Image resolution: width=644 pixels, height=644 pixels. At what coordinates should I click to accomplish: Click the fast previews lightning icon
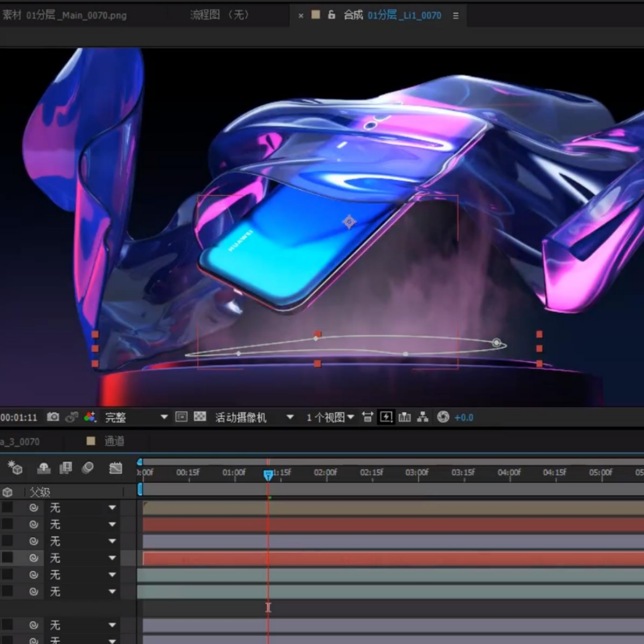[x=386, y=417]
